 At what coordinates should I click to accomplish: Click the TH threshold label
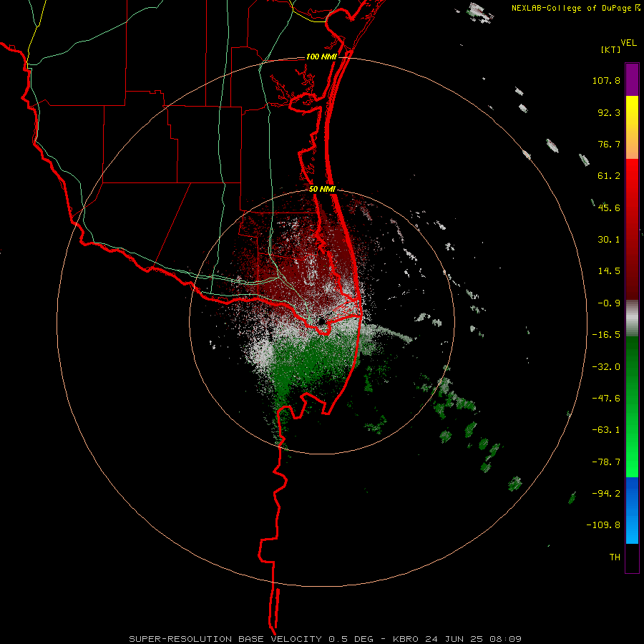click(x=615, y=557)
